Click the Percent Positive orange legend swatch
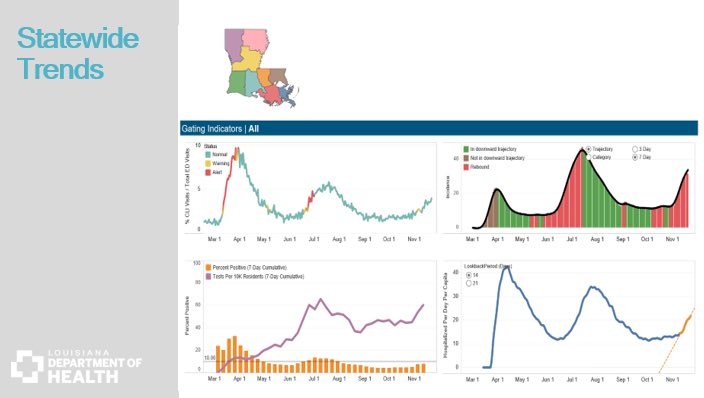Image resolution: width=704 pixels, height=398 pixels. (208, 267)
